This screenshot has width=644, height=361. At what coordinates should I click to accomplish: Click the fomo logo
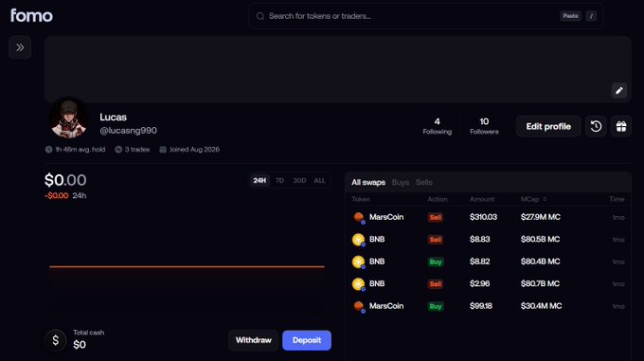click(x=31, y=15)
